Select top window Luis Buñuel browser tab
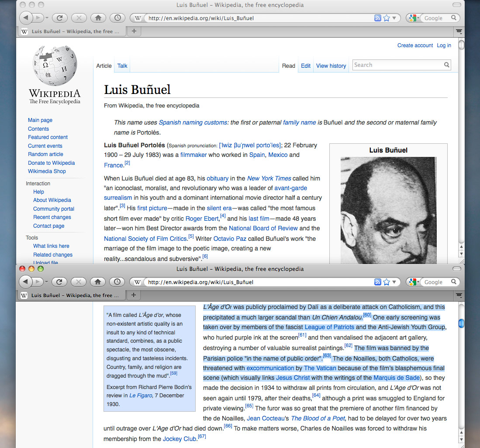This screenshot has height=448, width=480. [72, 31]
